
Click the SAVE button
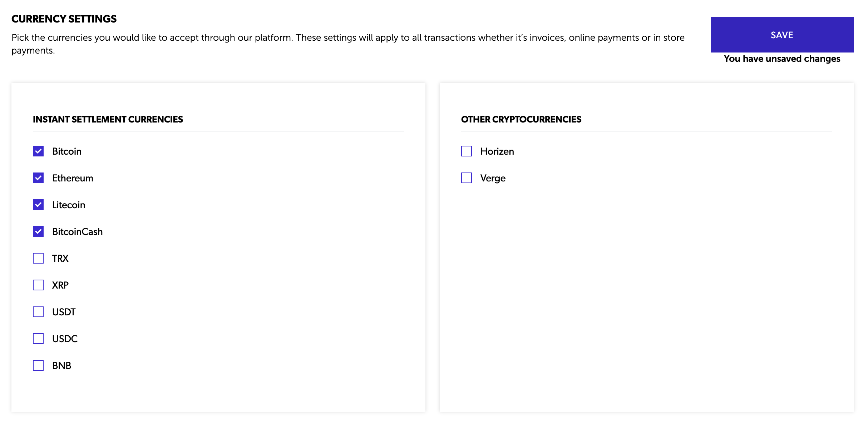coord(782,35)
